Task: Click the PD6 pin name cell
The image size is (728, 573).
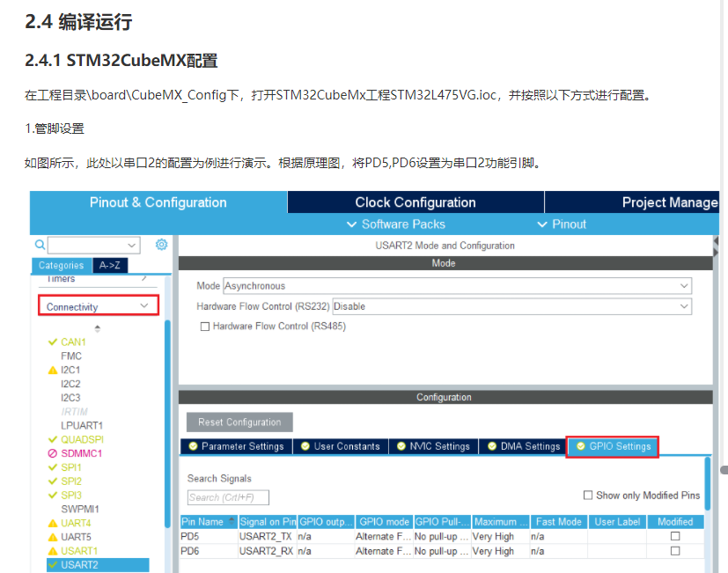Action: click(x=209, y=551)
